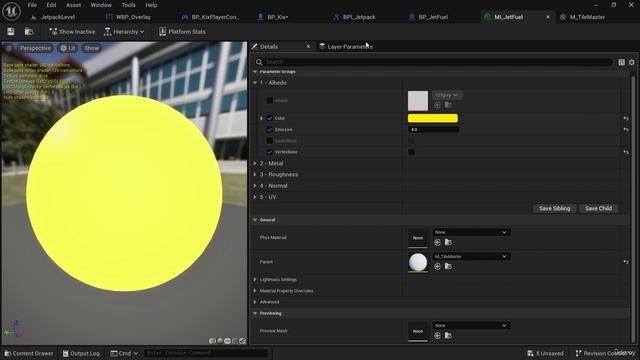Use selected asset for Albedo texture
The height and width of the screenshot is (360, 640).
coord(438,105)
